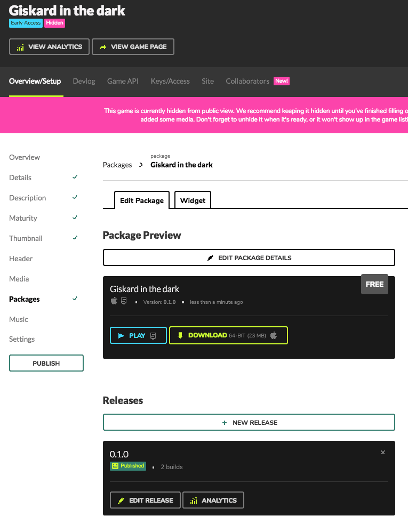Open Settings in the sidebar
Screen dimensions: 408x532
point(22,339)
